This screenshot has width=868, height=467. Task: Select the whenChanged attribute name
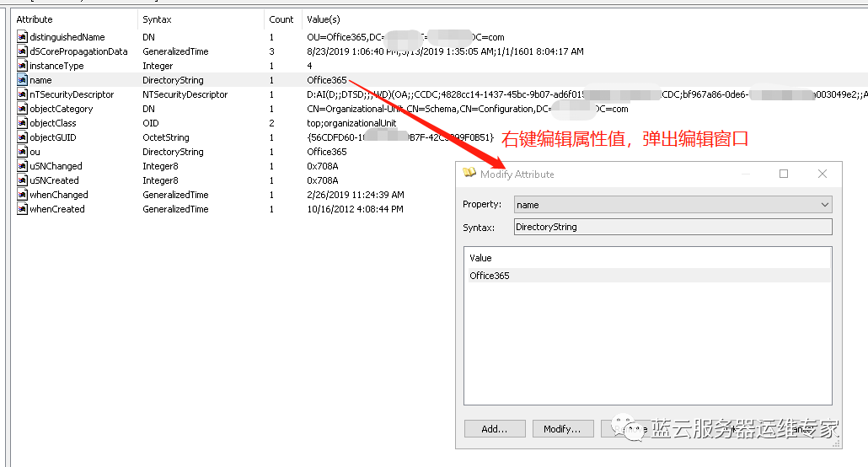(59, 195)
